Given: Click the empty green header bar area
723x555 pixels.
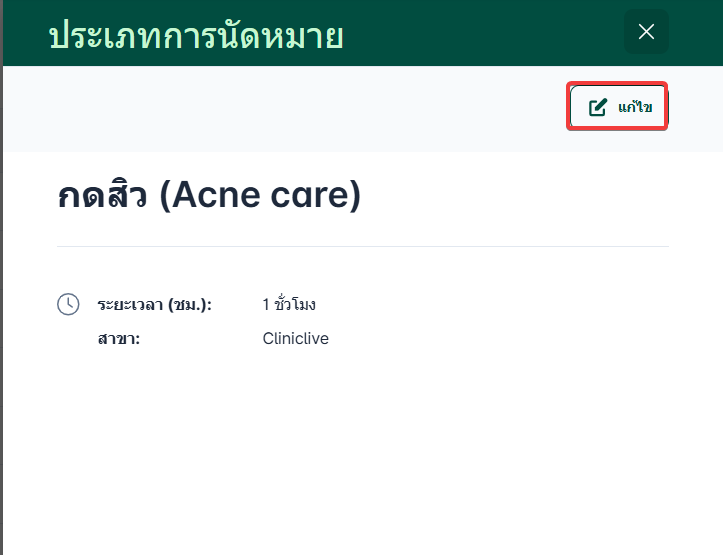Looking at the screenshot, I should point(480,34).
